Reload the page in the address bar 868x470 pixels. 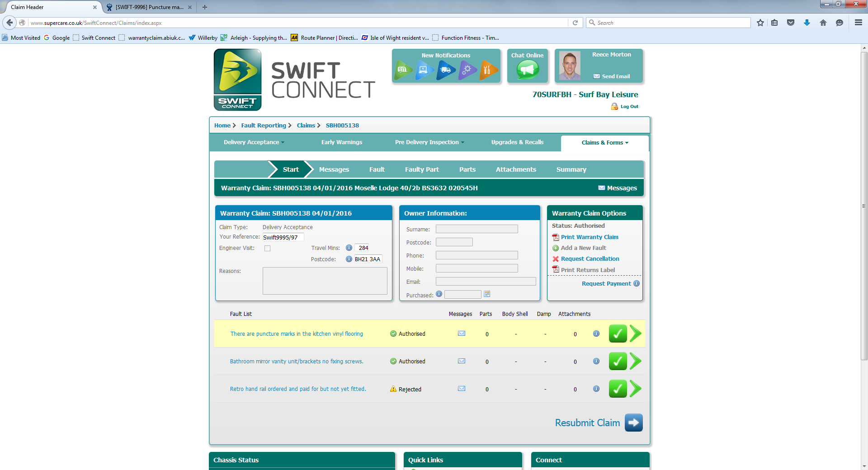click(575, 23)
